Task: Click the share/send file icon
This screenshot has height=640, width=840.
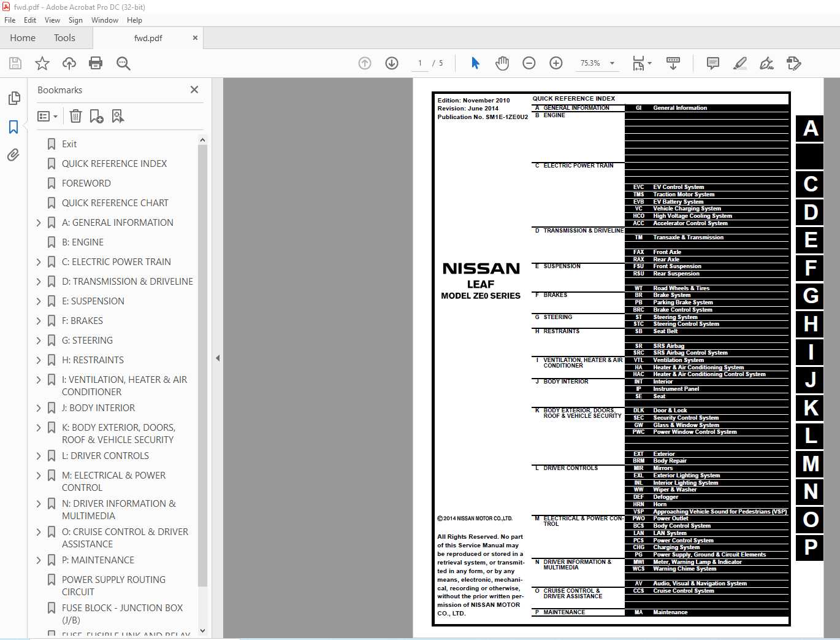Action: (x=793, y=63)
